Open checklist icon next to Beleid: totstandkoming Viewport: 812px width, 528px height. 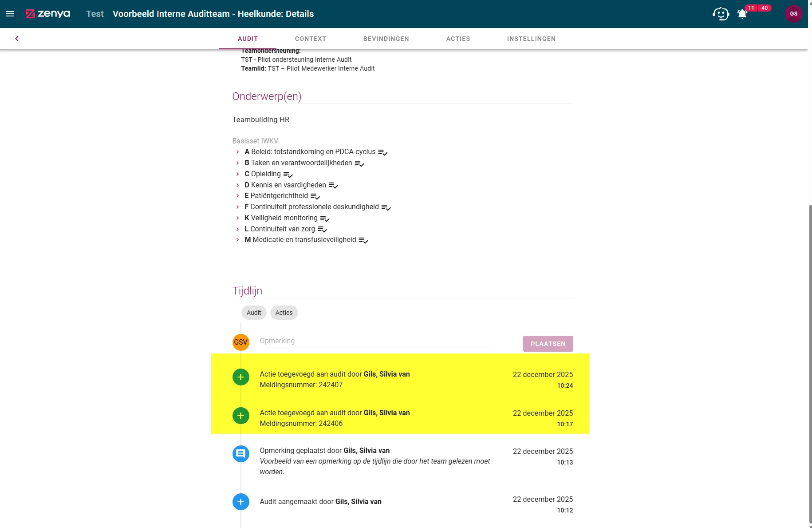click(383, 152)
